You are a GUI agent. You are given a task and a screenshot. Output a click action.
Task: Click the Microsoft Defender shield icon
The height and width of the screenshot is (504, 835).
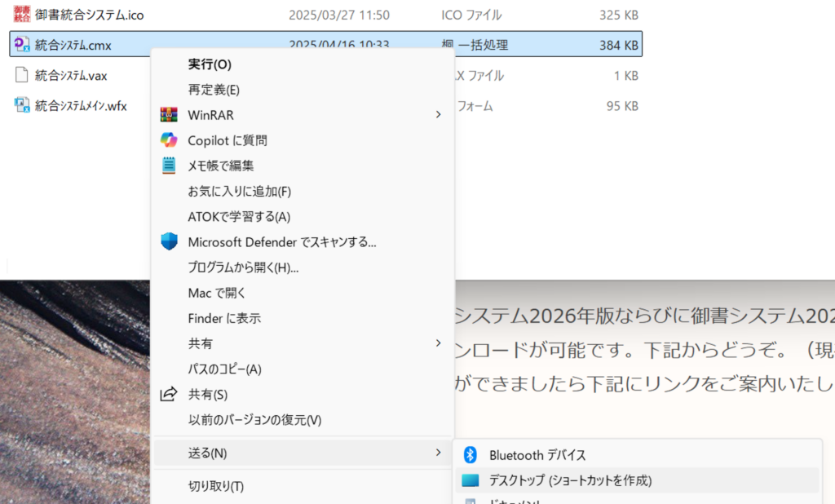169,241
